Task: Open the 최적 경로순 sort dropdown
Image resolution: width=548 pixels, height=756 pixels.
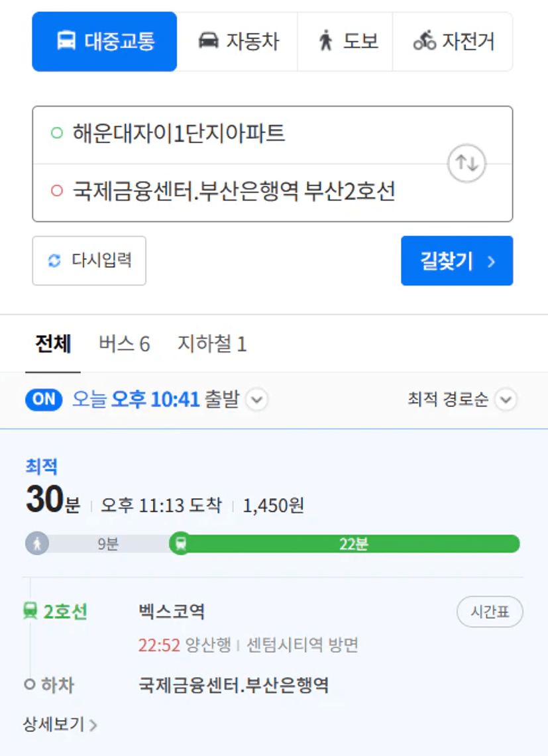Action: coord(462,400)
